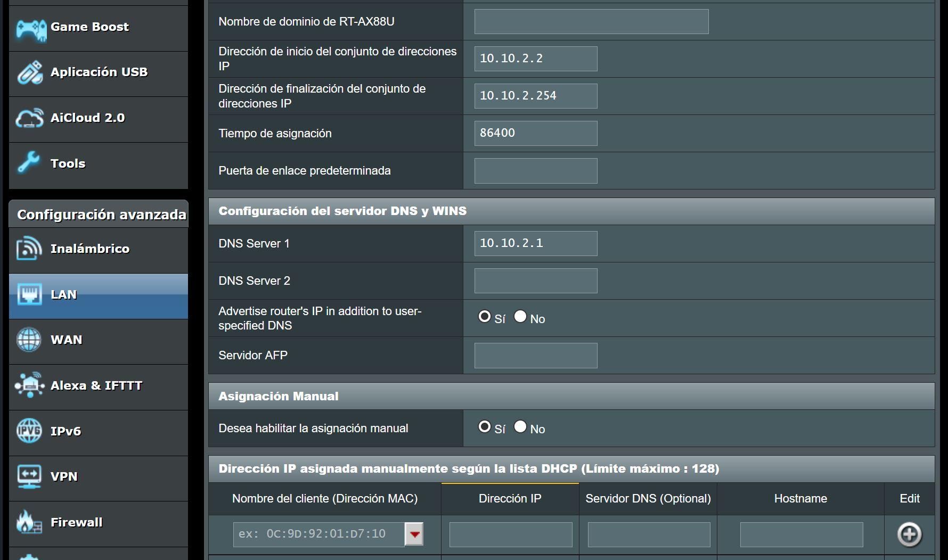Open VPN settings page
Image resolution: width=948 pixels, height=560 pixels.
(99, 479)
